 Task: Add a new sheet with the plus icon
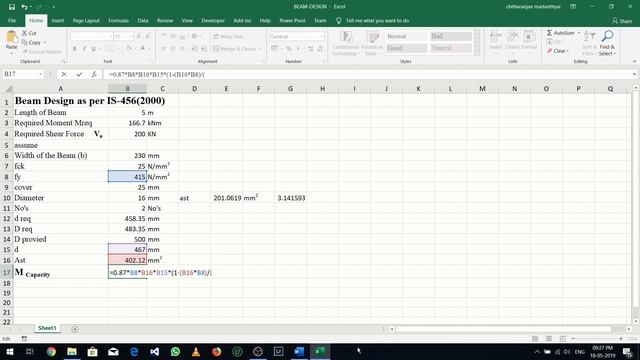[75, 329]
